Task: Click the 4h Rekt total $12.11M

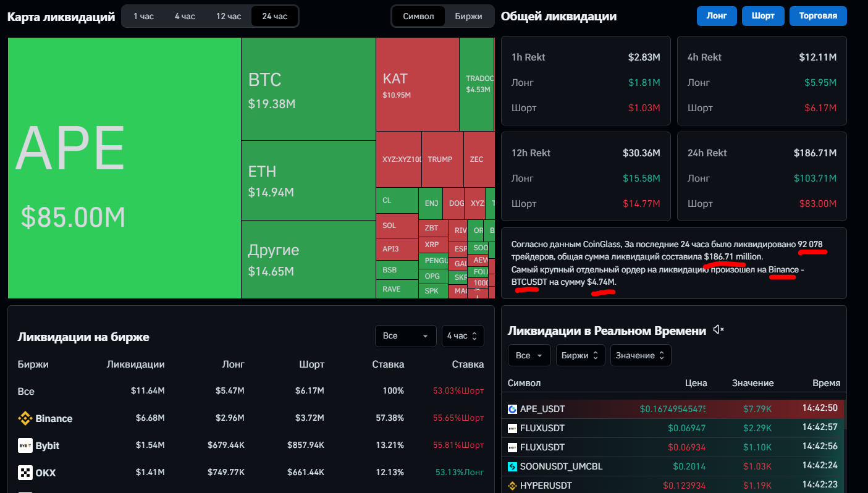Action: (817, 57)
